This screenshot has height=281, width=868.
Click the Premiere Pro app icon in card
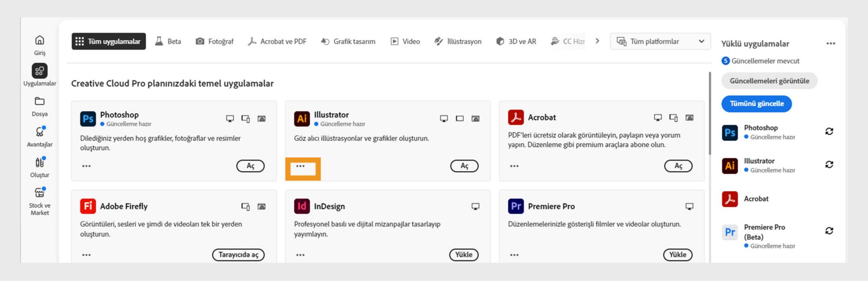point(516,206)
